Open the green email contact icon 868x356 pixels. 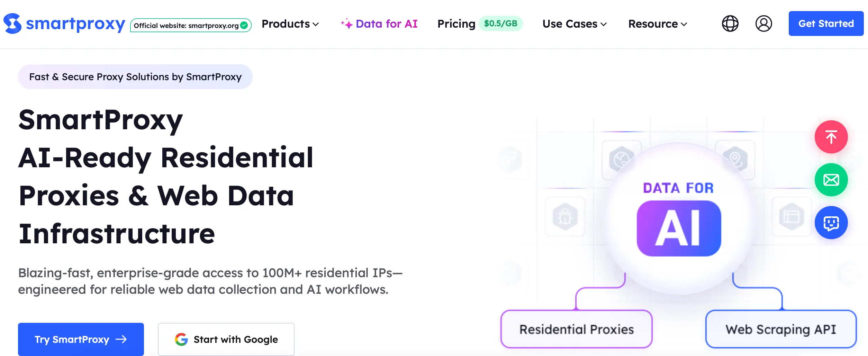[x=831, y=180]
